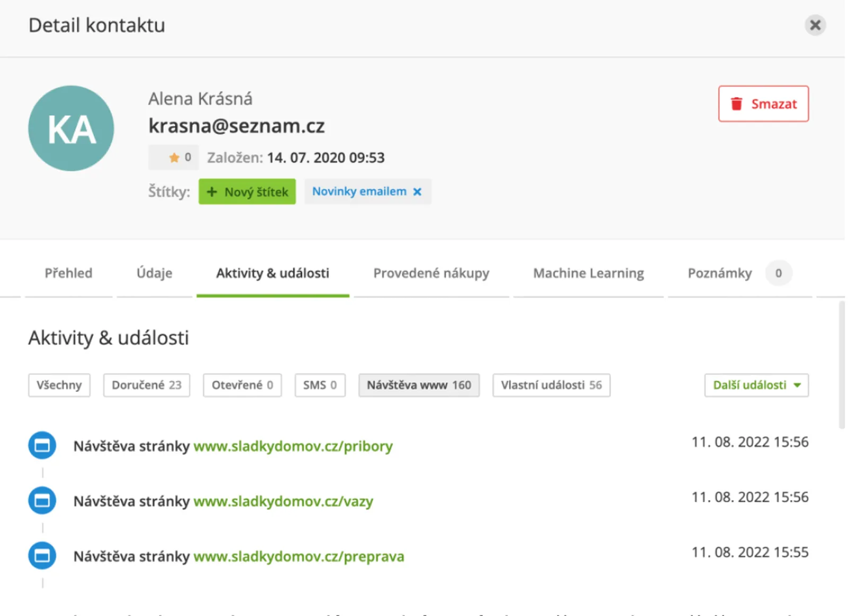This screenshot has width=848, height=616.
Task: Switch to the Přehled tab
Action: pos(68,273)
